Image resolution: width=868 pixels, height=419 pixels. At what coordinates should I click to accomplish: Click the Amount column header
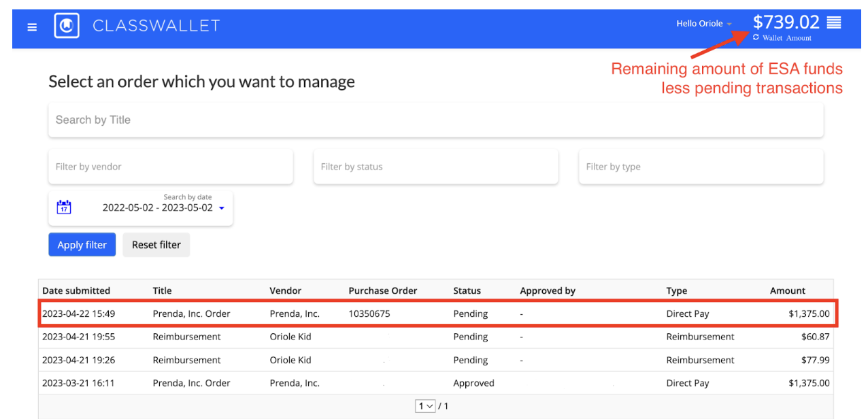787,290
